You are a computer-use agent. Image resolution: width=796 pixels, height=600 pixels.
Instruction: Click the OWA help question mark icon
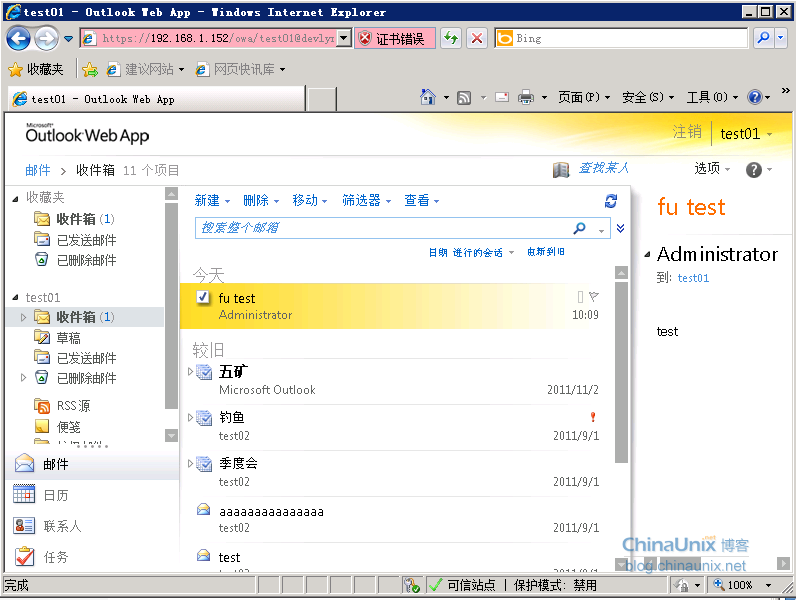click(754, 170)
